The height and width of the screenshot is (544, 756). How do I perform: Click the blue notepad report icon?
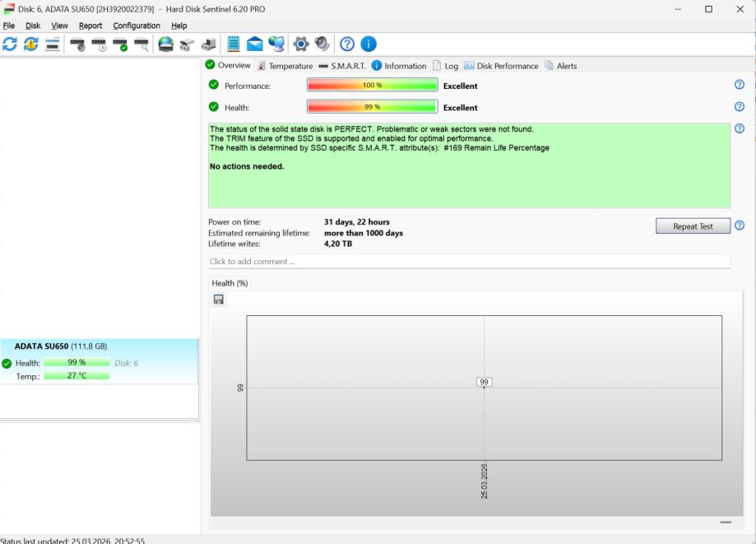click(234, 44)
